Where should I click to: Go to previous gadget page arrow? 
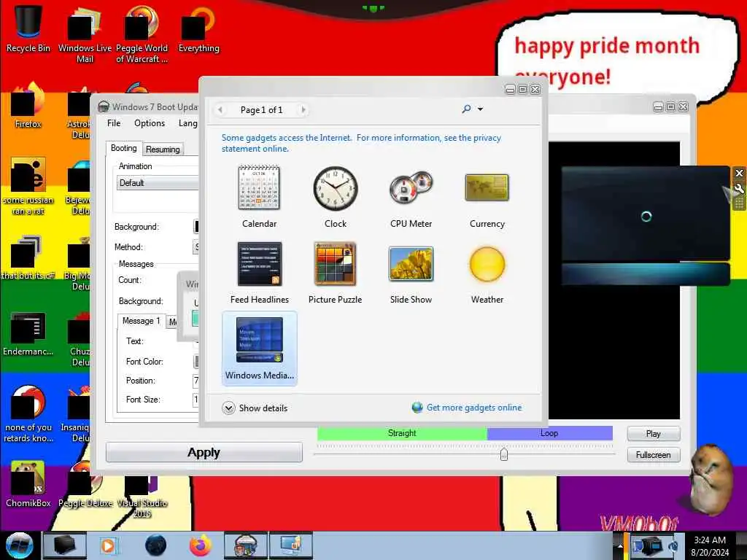pyautogui.click(x=220, y=110)
